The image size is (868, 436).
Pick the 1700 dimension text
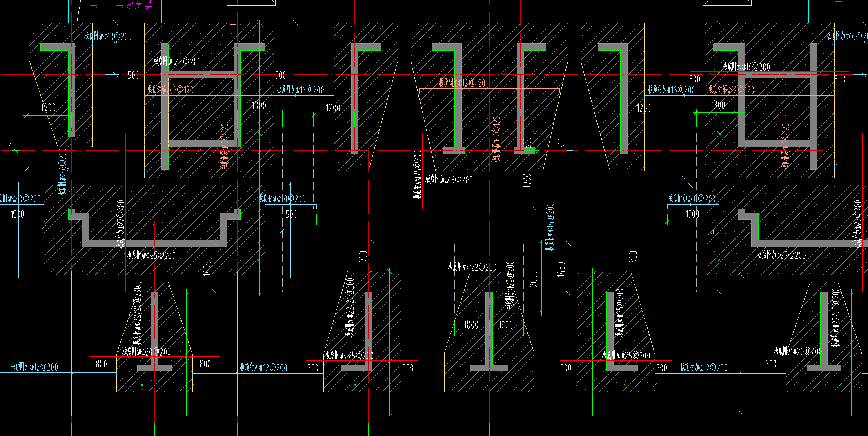527,180
